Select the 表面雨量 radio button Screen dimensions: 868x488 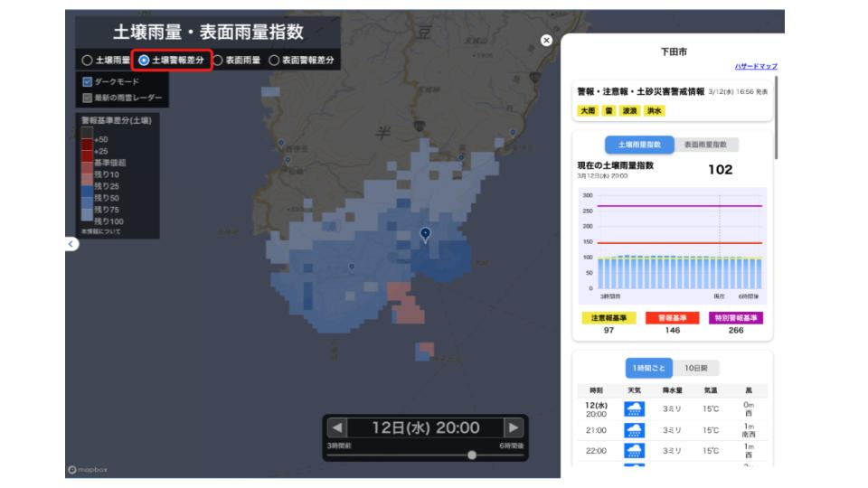(217, 61)
